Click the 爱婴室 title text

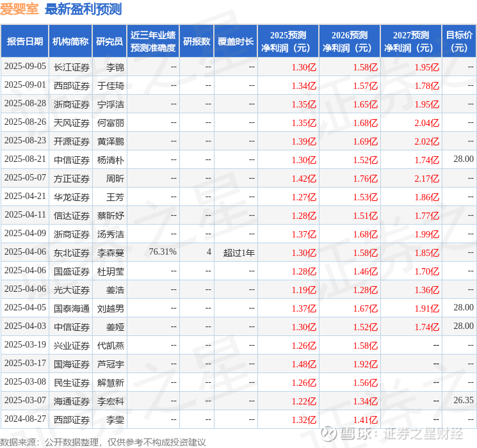19,9
